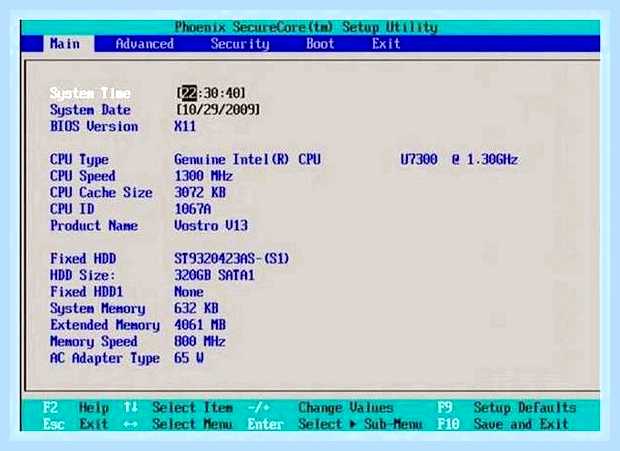Click the Fixed HDD ST9320423AS entry

(232, 259)
